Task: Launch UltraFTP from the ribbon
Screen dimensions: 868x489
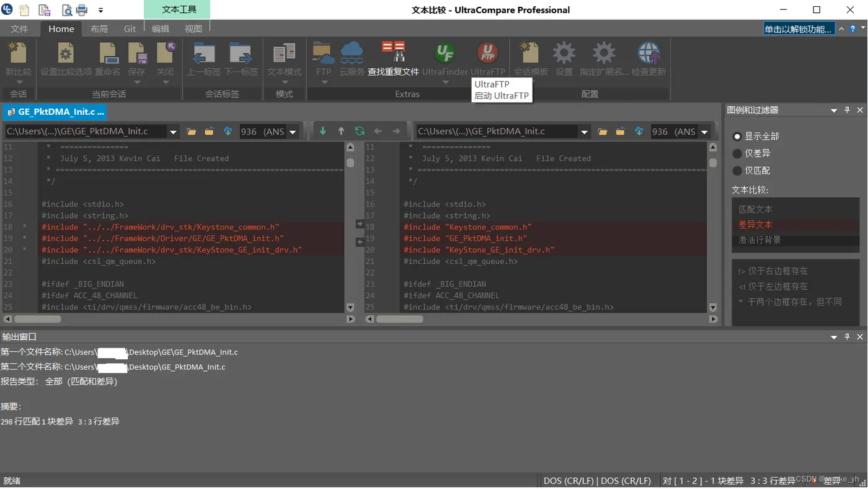Action: click(488, 59)
